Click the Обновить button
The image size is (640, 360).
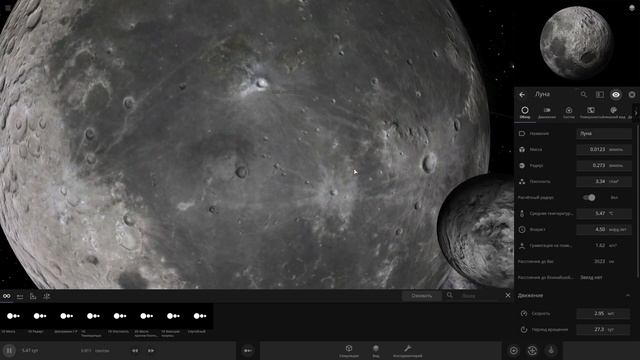click(422, 296)
